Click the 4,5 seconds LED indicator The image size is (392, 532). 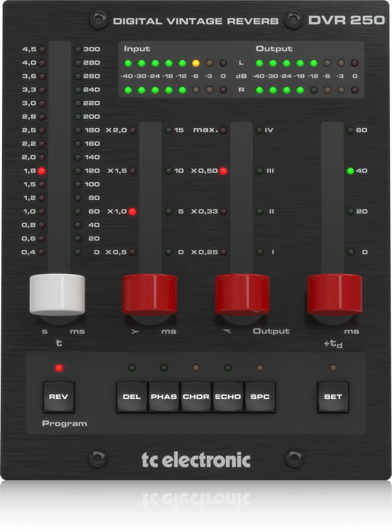click(42, 49)
